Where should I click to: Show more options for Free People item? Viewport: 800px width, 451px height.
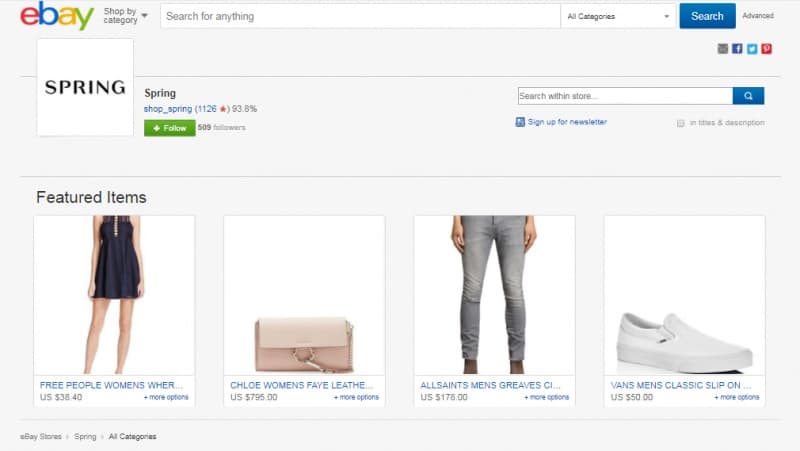click(x=166, y=397)
